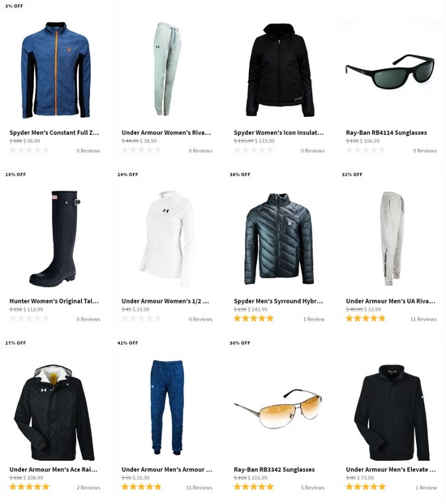Click the Under Armour Women's Rival pants title

tap(166, 132)
